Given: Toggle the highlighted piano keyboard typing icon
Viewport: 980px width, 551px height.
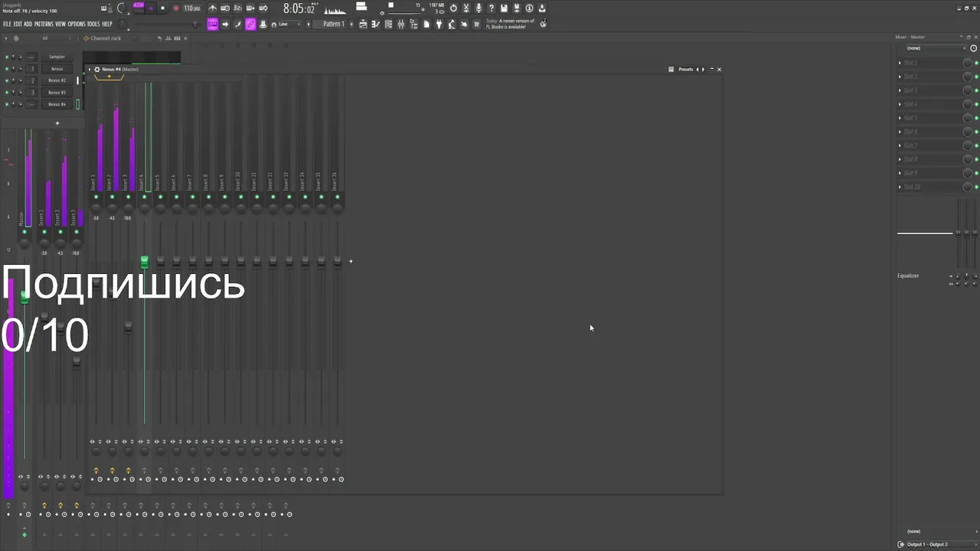Looking at the screenshot, I should pos(212,24).
